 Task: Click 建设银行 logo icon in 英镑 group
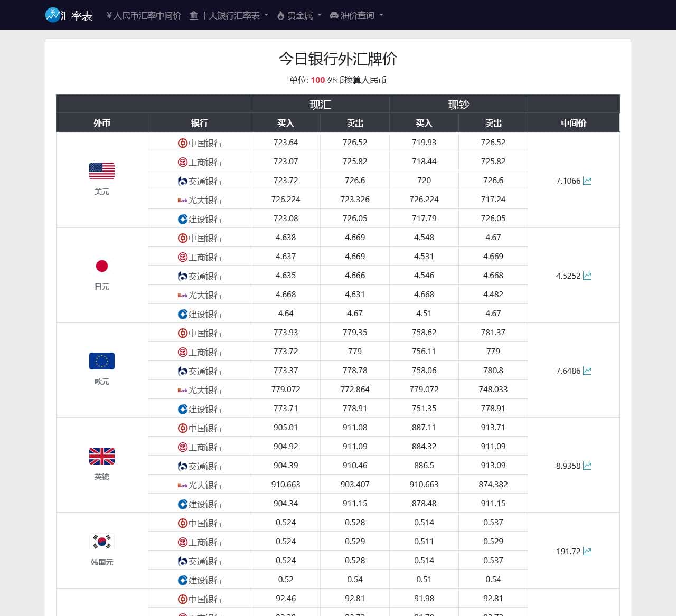183,504
